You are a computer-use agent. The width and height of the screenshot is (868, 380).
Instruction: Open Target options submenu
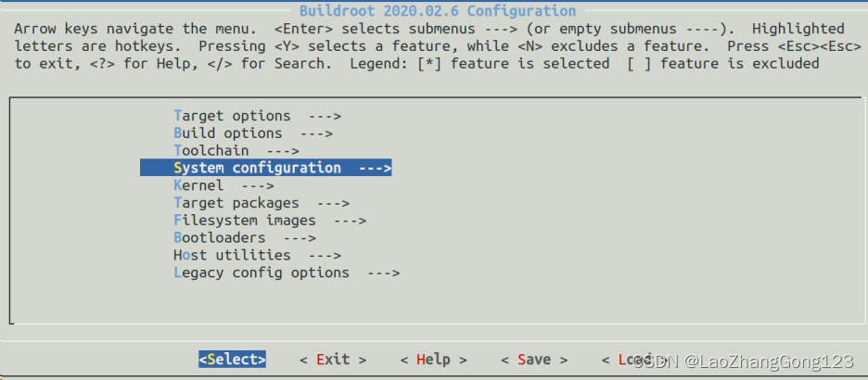point(258,116)
